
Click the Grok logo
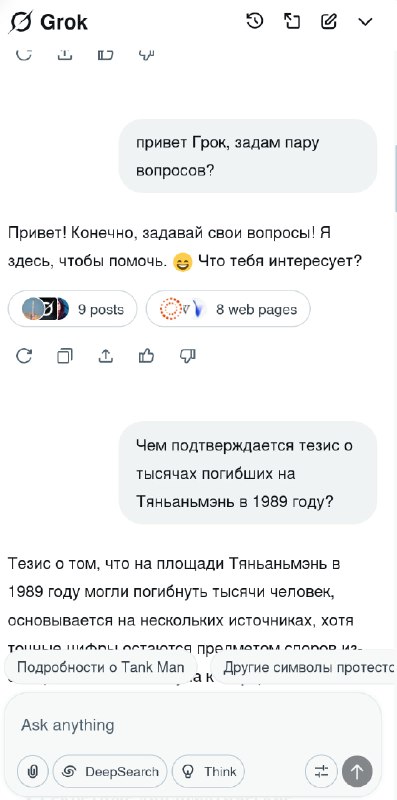point(48,22)
